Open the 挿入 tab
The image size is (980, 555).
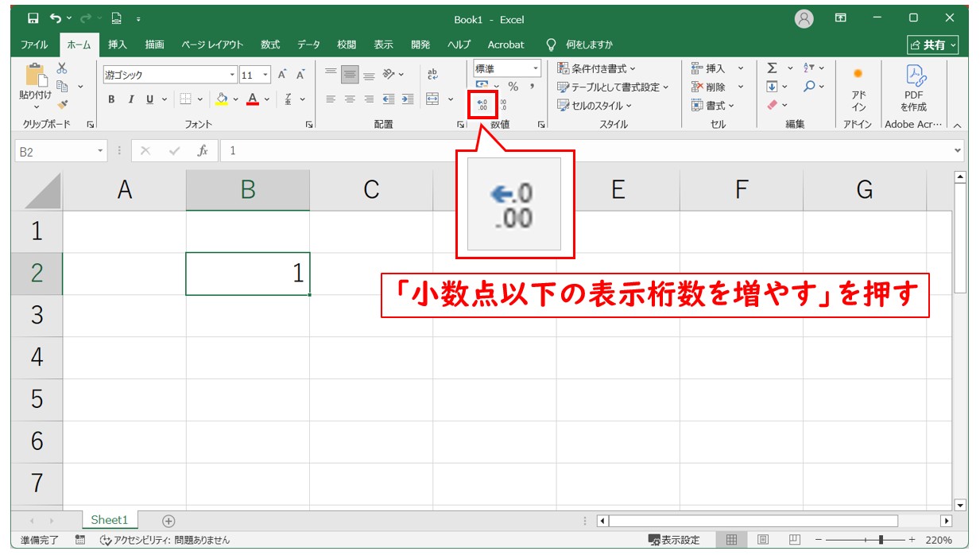118,45
